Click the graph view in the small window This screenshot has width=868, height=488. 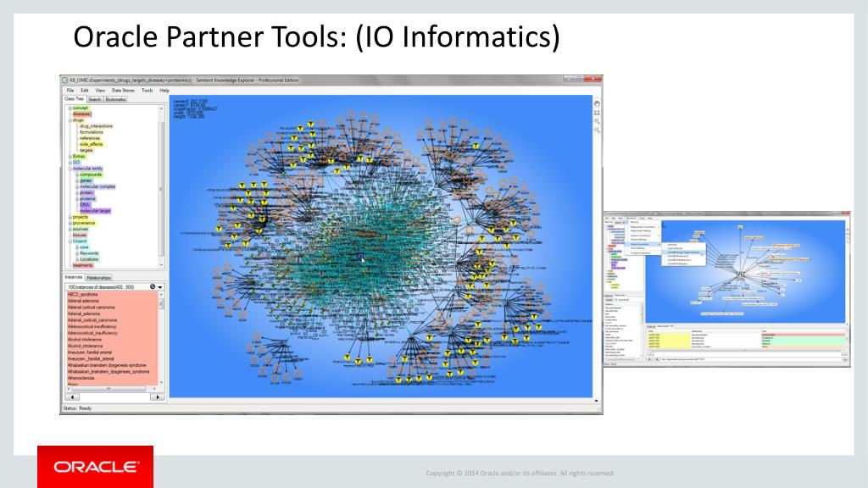pos(744,271)
